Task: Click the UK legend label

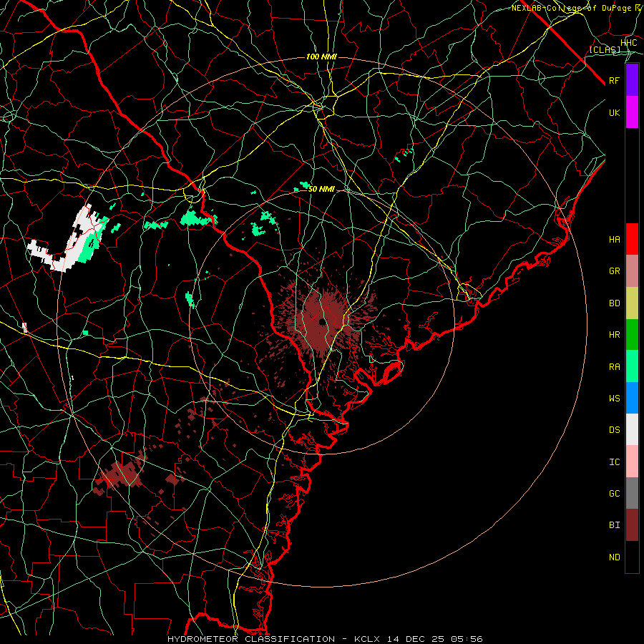Action: click(614, 112)
